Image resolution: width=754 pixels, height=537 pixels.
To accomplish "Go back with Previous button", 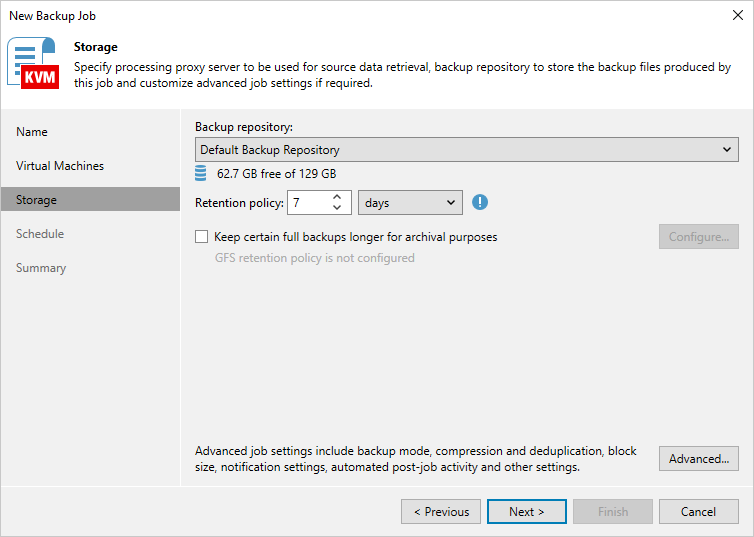I will point(440,512).
